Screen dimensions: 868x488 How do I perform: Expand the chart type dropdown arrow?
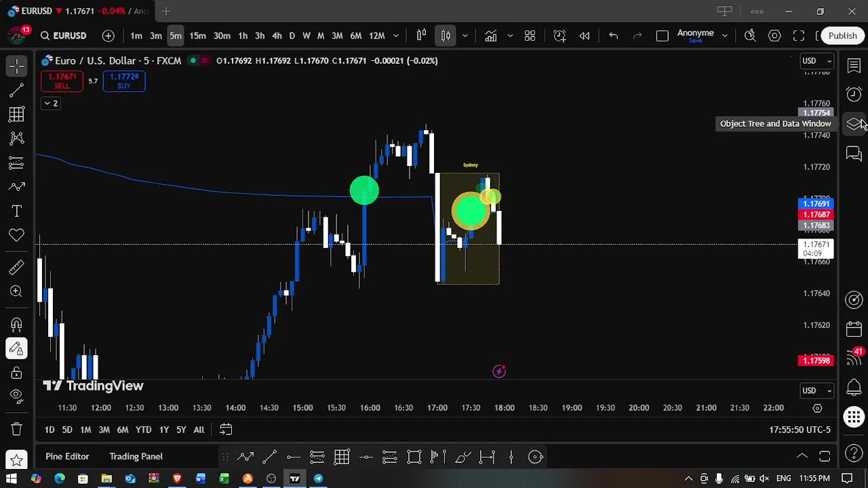465,35
